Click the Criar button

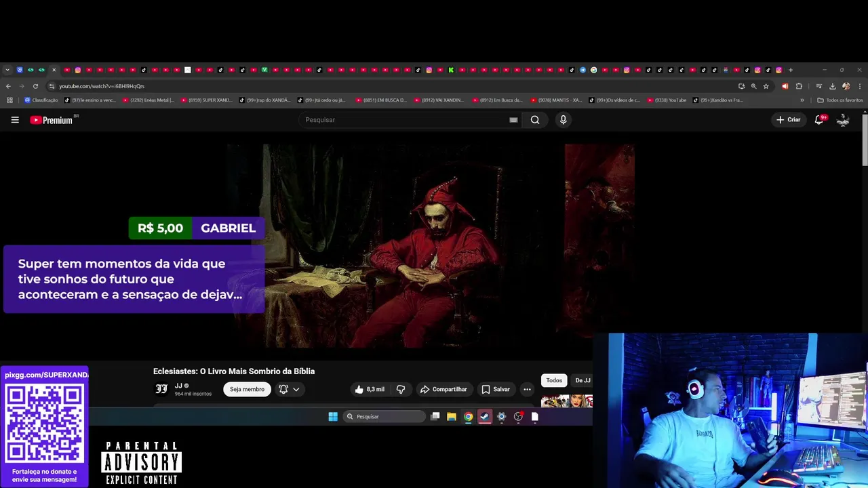[789, 120]
